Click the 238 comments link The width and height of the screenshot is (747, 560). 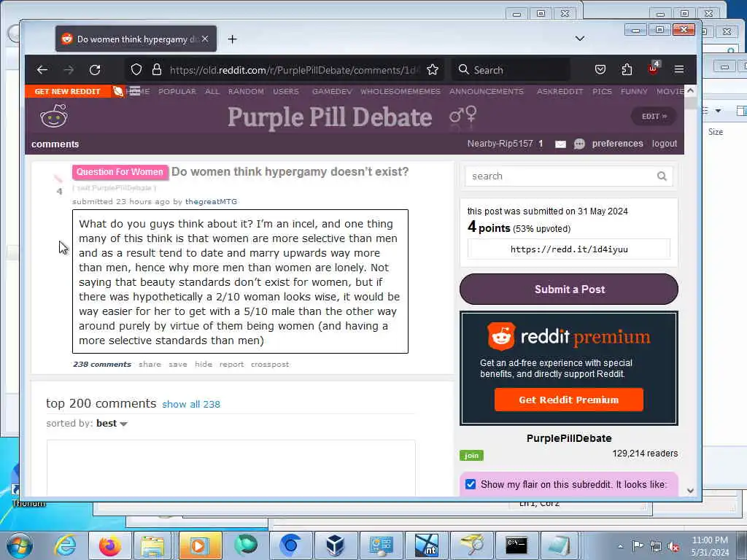[102, 365]
